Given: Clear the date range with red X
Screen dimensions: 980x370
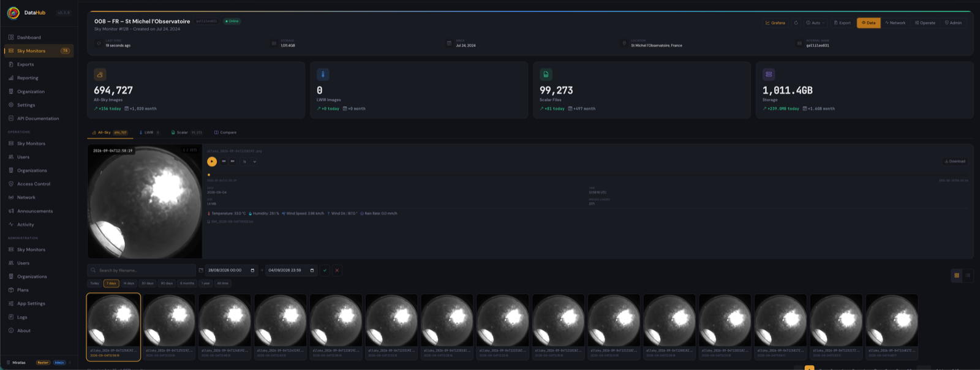Looking at the screenshot, I should pos(337,270).
